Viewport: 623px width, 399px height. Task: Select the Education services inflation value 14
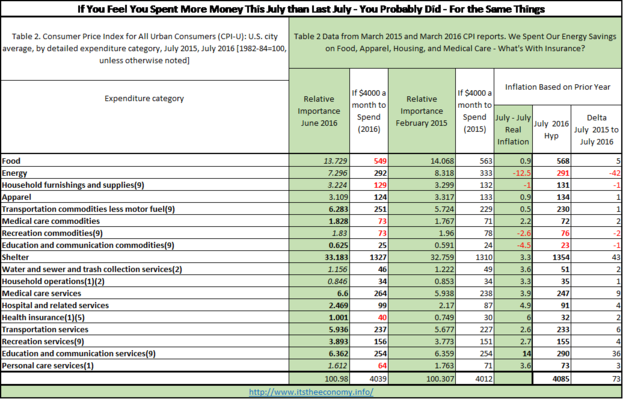pyautogui.click(x=526, y=353)
